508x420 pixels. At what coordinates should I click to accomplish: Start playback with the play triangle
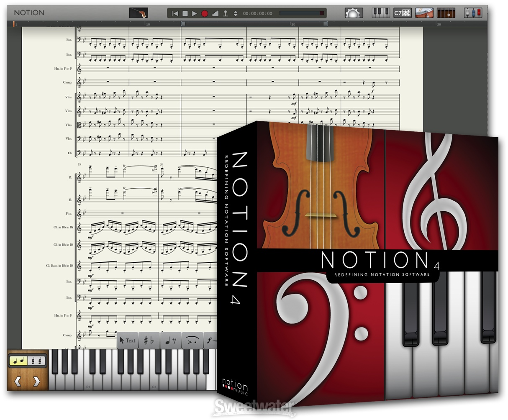click(194, 13)
